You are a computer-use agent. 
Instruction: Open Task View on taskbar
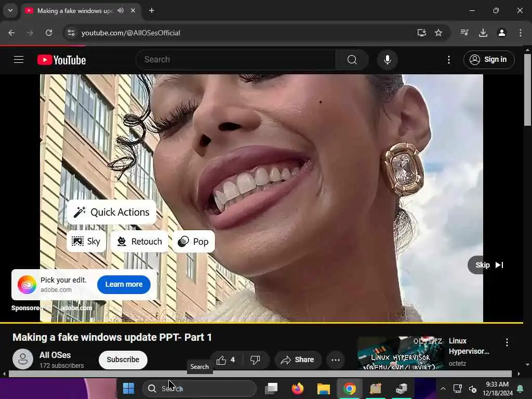click(x=271, y=388)
